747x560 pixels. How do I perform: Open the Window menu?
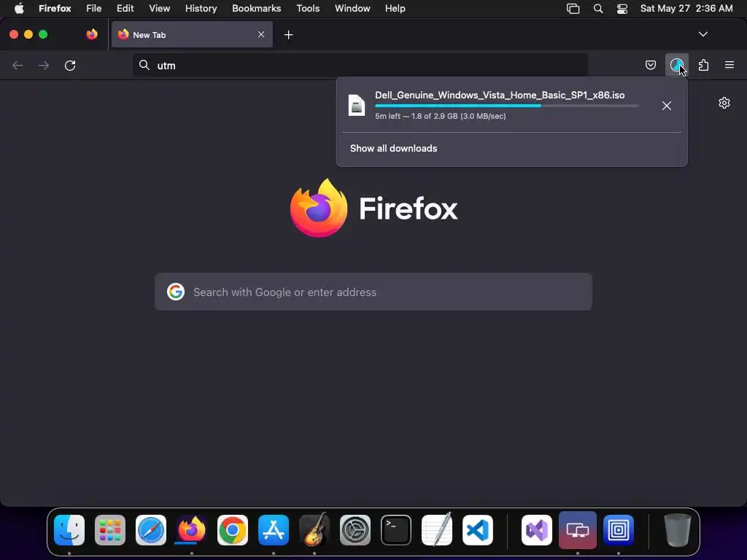click(x=352, y=9)
